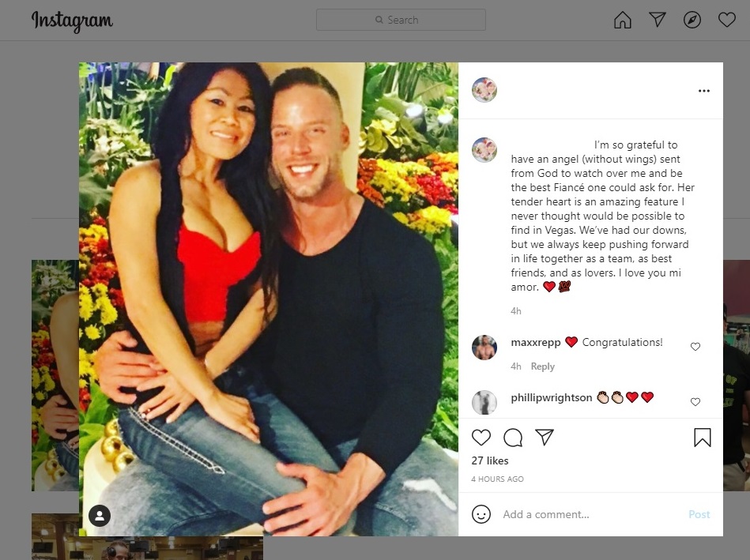This screenshot has width=750, height=560.
Task: Go to Instagram home feed icon
Action: [622, 20]
